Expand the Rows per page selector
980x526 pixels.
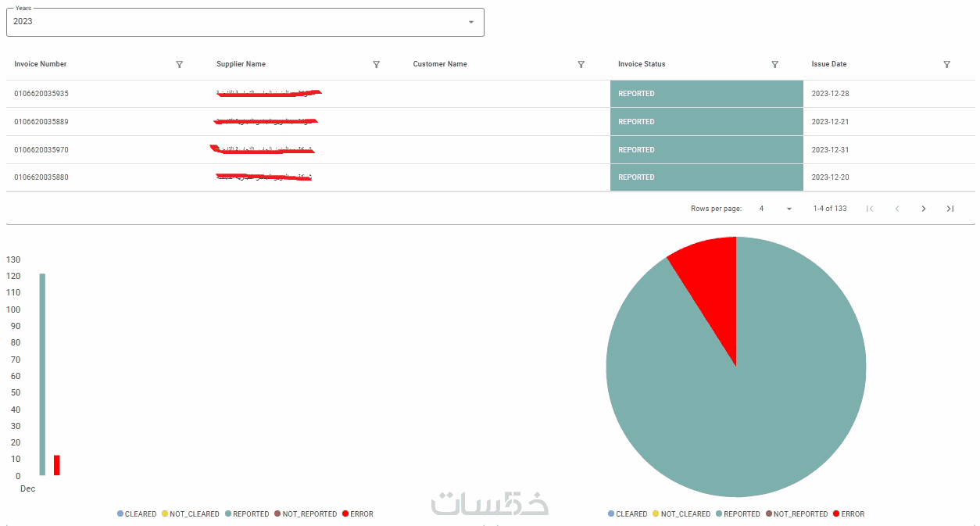(775, 209)
